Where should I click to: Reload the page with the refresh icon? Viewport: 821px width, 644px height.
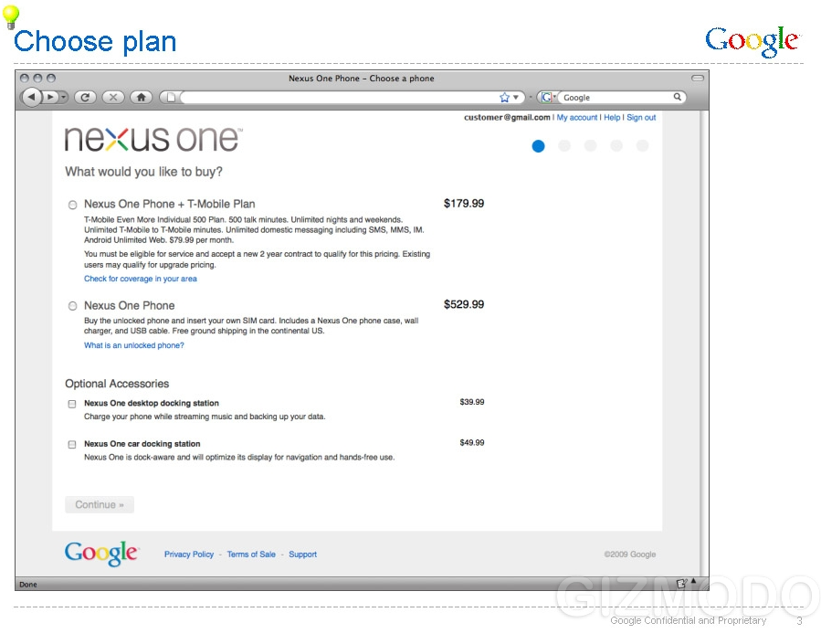(x=85, y=97)
